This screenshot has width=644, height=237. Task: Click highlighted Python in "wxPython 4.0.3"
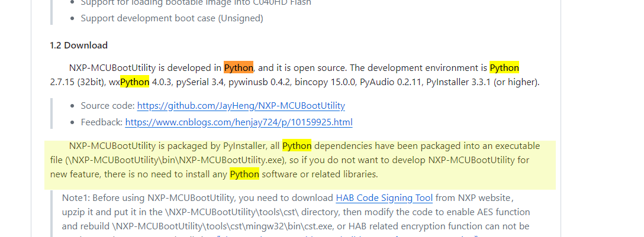coord(135,82)
